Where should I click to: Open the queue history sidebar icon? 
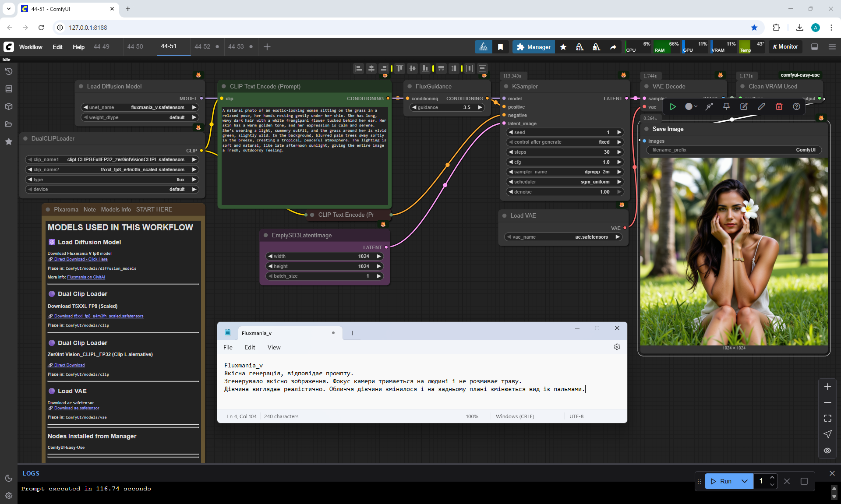point(8,71)
